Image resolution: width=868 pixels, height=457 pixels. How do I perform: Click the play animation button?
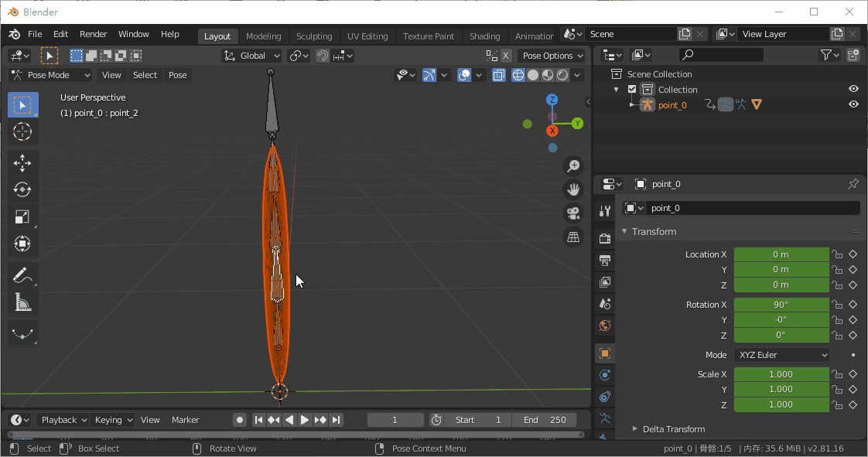pyautogui.click(x=305, y=420)
